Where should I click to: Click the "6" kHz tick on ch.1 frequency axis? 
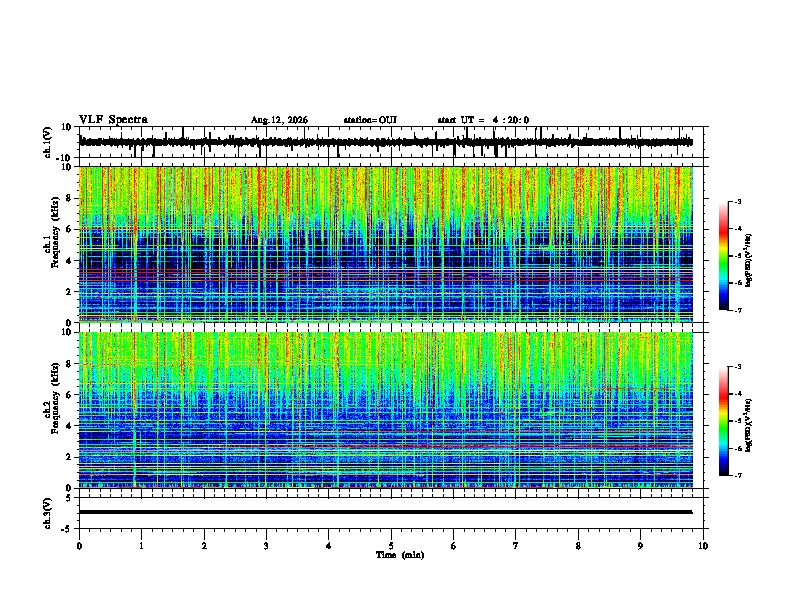[70, 229]
